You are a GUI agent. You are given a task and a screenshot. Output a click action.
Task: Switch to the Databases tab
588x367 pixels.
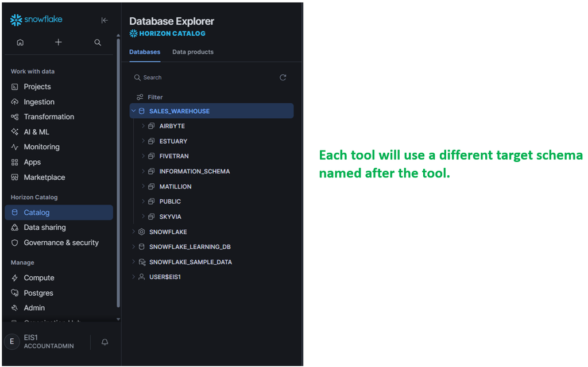(145, 52)
